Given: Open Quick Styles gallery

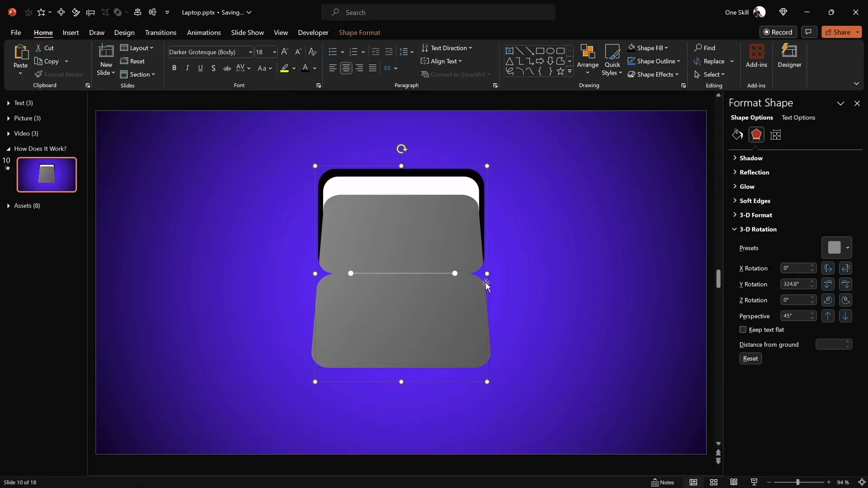Looking at the screenshot, I should coord(612,60).
